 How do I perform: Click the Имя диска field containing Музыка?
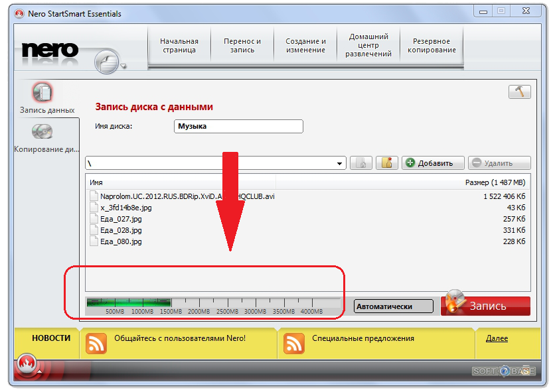[x=238, y=126]
